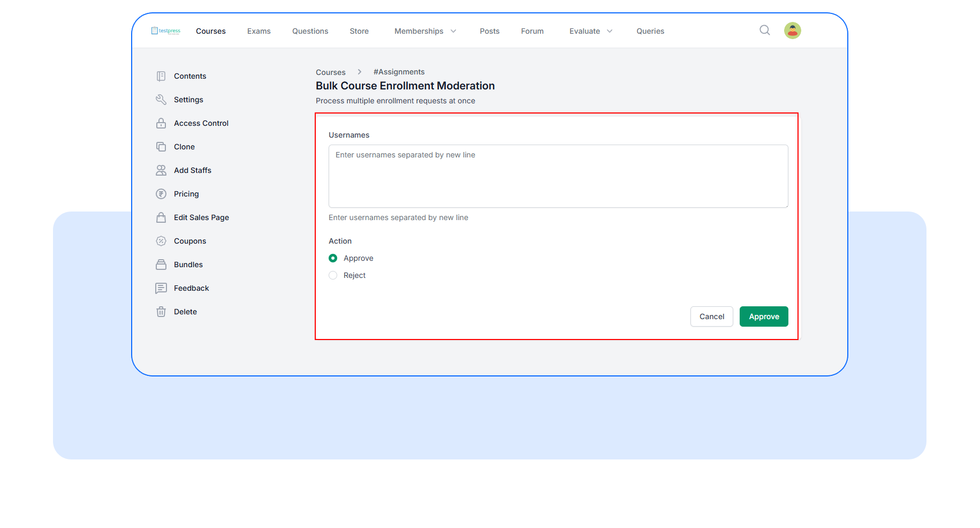Focus the Usernames text area
The width and height of the screenshot is (980, 528).
[558, 176]
